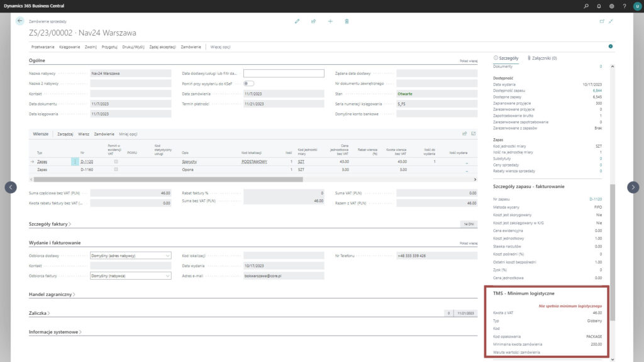This screenshot has width=644, height=362.
Task: Collapse 'Wydanie i fakturowanie' section header
Action: [x=55, y=243]
